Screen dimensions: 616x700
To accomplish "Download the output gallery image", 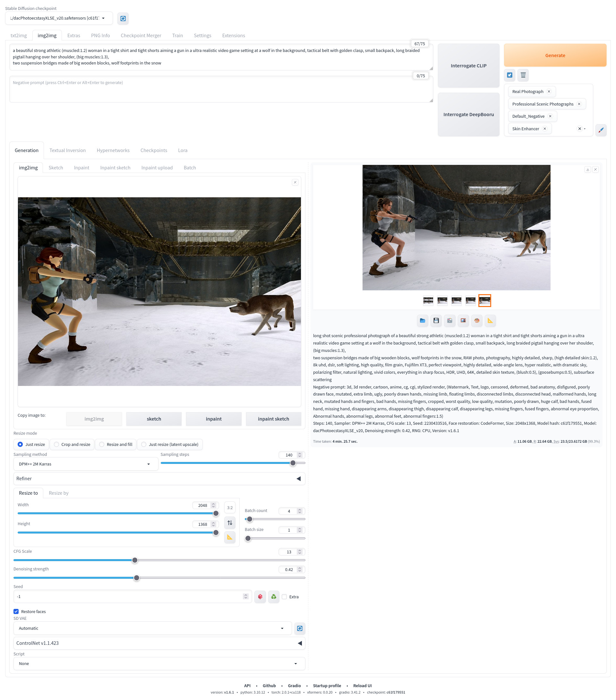I will click(x=587, y=169).
